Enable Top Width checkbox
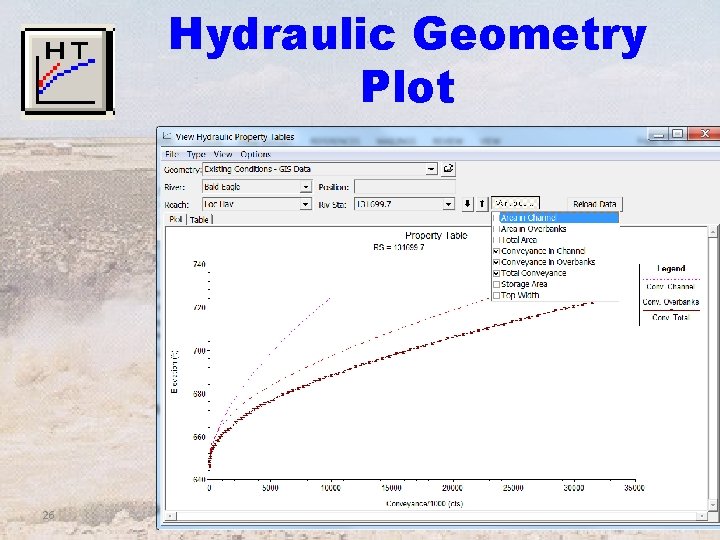Screen dimensions: 720x540 [496, 295]
